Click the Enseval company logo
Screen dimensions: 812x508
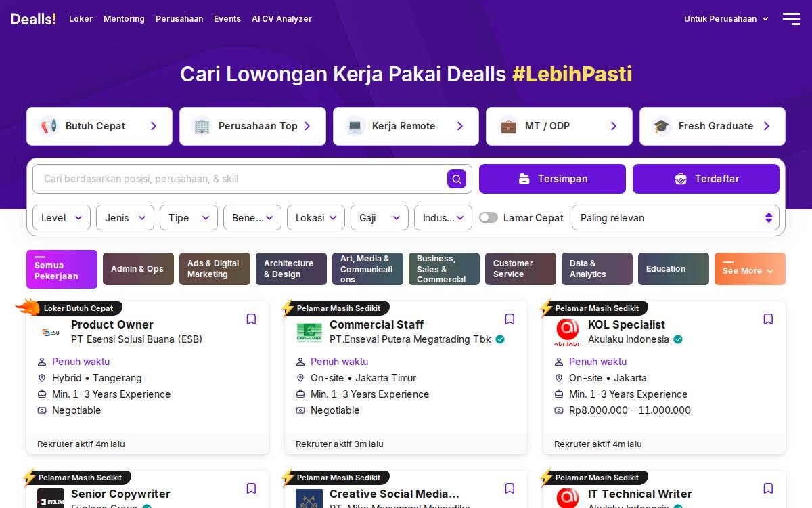pyautogui.click(x=309, y=333)
